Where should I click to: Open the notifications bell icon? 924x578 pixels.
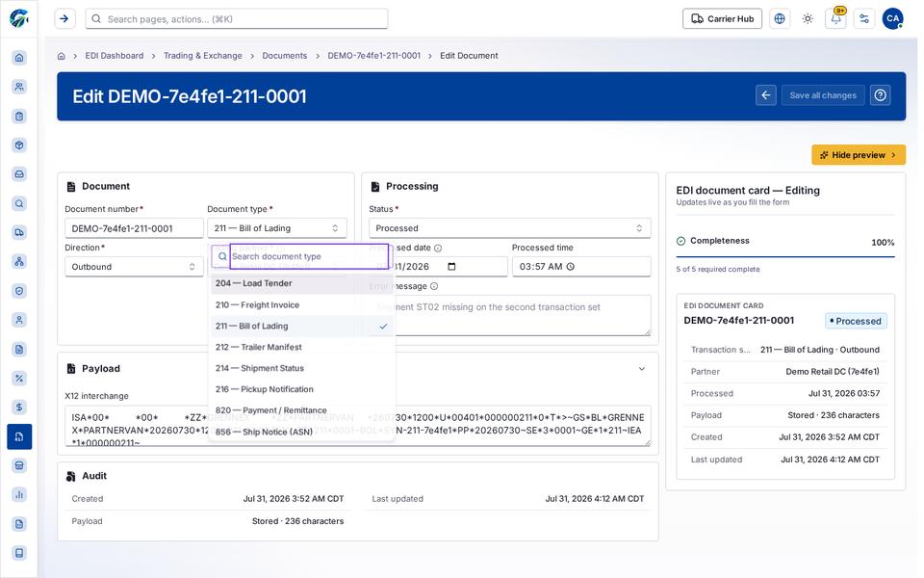pyautogui.click(x=835, y=19)
